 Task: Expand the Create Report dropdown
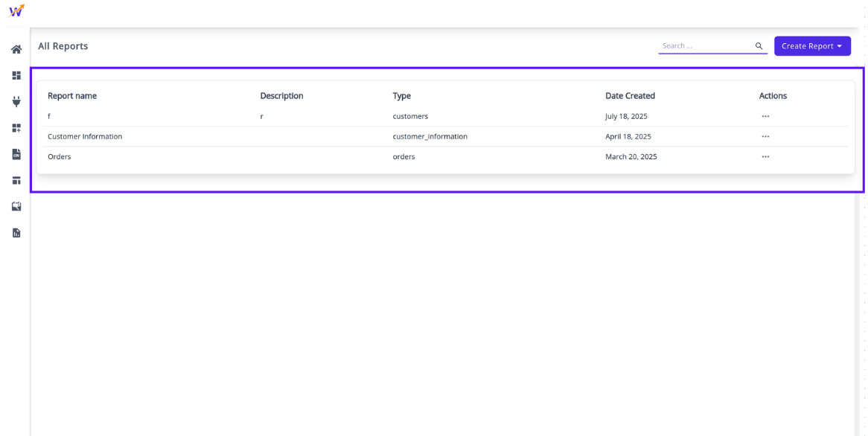(x=811, y=46)
